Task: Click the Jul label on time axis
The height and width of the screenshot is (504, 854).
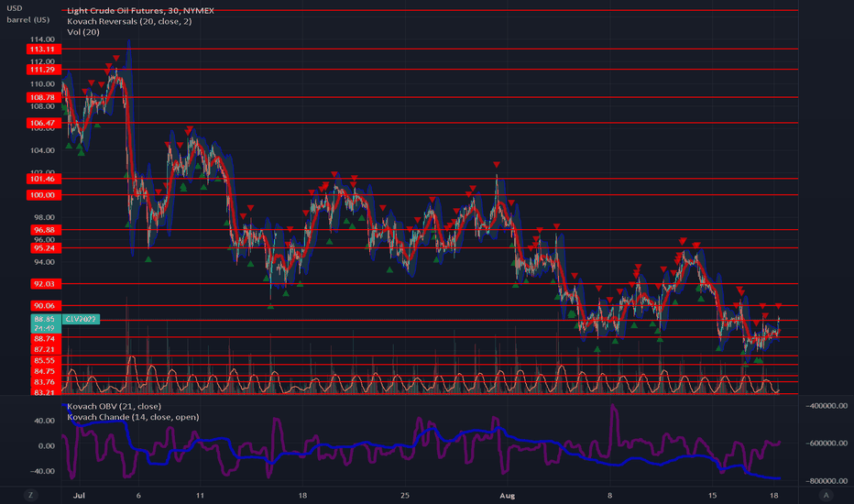Action: click(79, 495)
